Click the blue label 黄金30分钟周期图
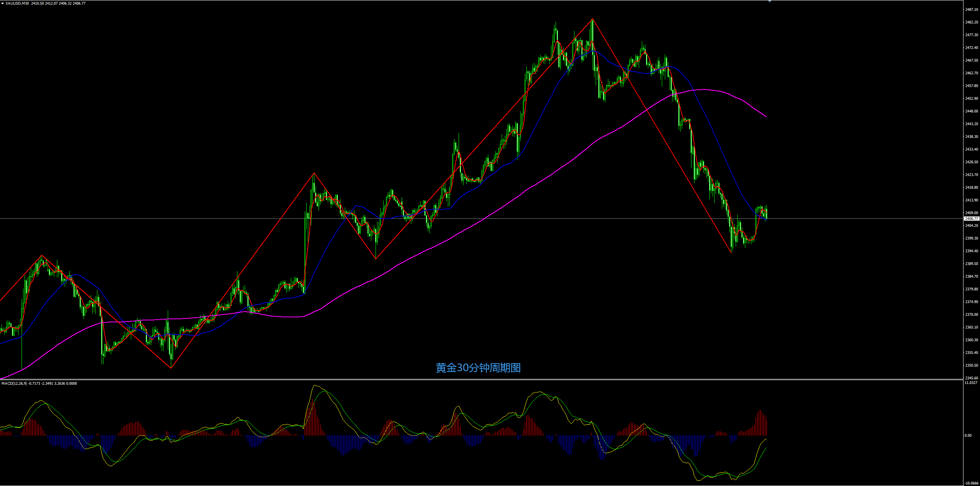Screen dimensions: 980x486 tap(478, 368)
